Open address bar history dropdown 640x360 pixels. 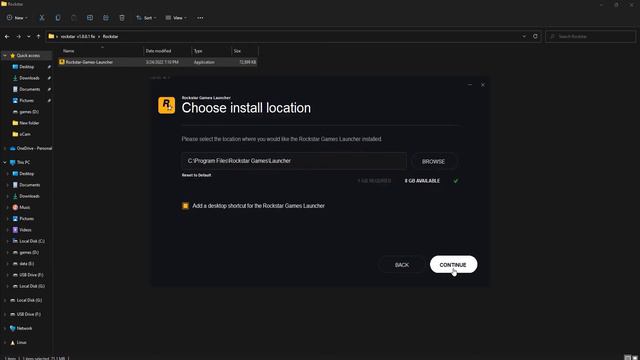524,36
